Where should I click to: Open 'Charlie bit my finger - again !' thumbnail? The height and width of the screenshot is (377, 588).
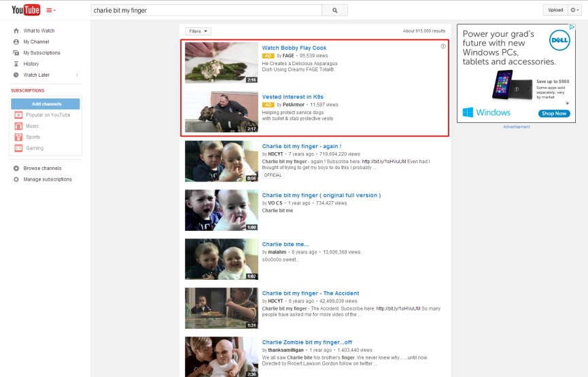[x=221, y=161]
